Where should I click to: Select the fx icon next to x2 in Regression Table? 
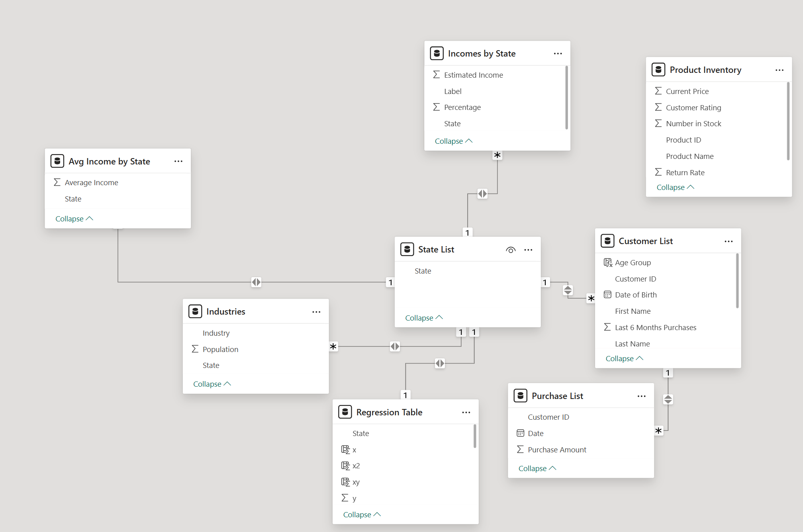click(345, 465)
